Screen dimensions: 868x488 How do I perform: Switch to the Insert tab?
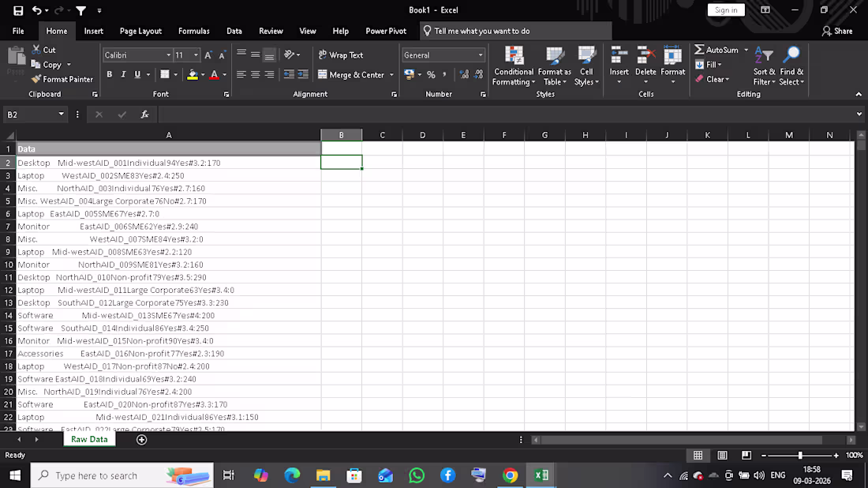pos(94,31)
